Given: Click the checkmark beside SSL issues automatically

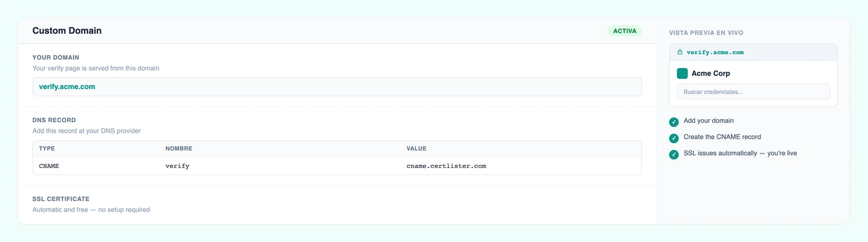Looking at the screenshot, I should [x=674, y=155].
